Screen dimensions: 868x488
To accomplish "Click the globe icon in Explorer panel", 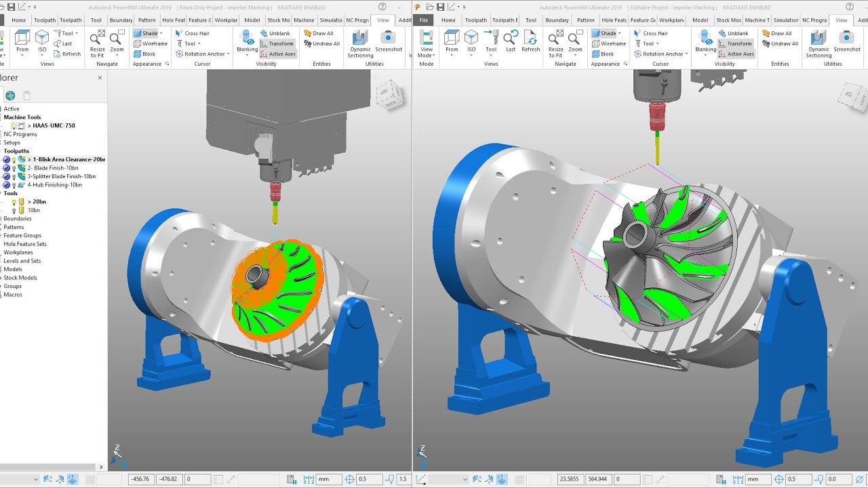I will pos(10,96).
